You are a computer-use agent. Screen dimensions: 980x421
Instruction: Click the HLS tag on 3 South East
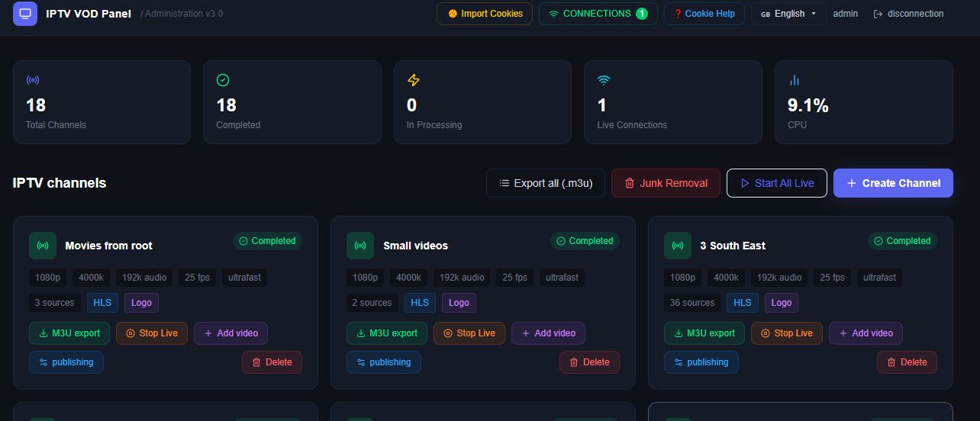coord(743,303)
